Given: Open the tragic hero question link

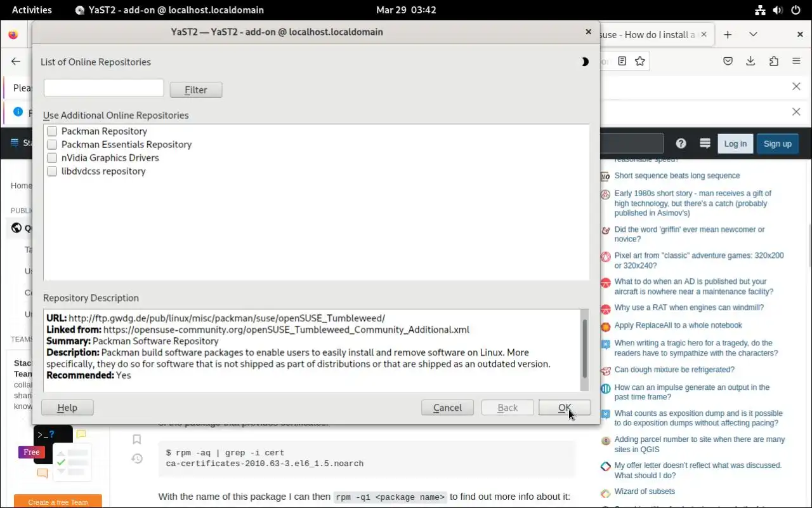Looking at the screenshot, I should point(696,348).
